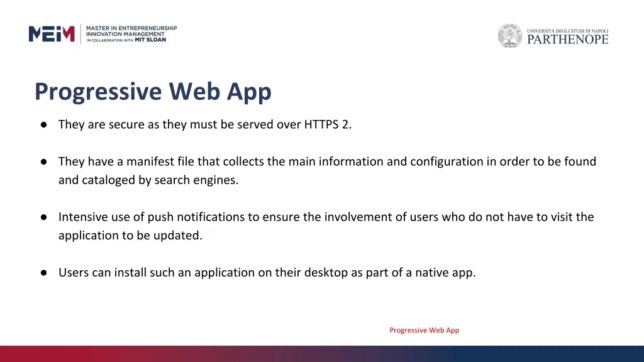The height and width of the screenshot is (362, 644).
Task: Click 'Innovation Management' header text
Action: tap(125, 34)
